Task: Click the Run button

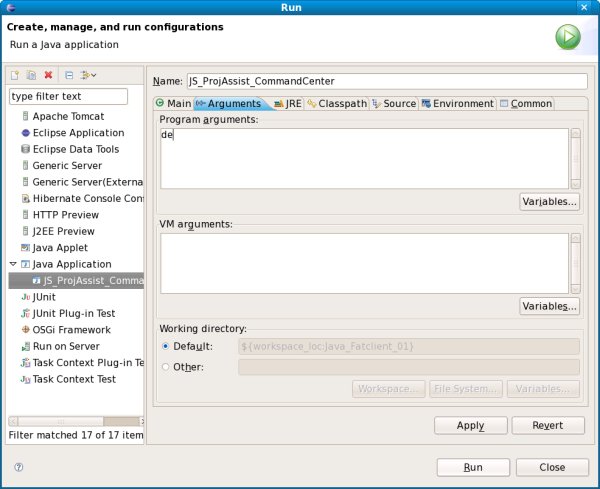Action: (x=473, y=467)
